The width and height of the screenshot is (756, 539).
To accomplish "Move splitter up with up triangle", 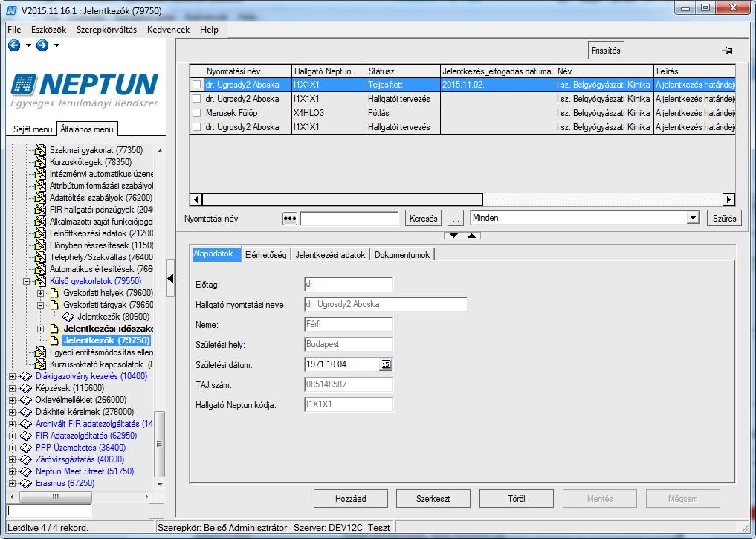I will [x=471, y=235].
